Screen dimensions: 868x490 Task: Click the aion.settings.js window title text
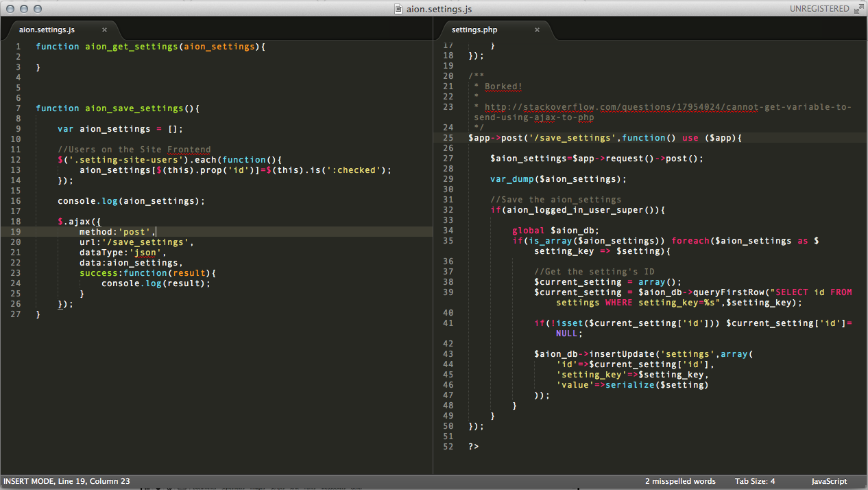click(x=439, y=9)
